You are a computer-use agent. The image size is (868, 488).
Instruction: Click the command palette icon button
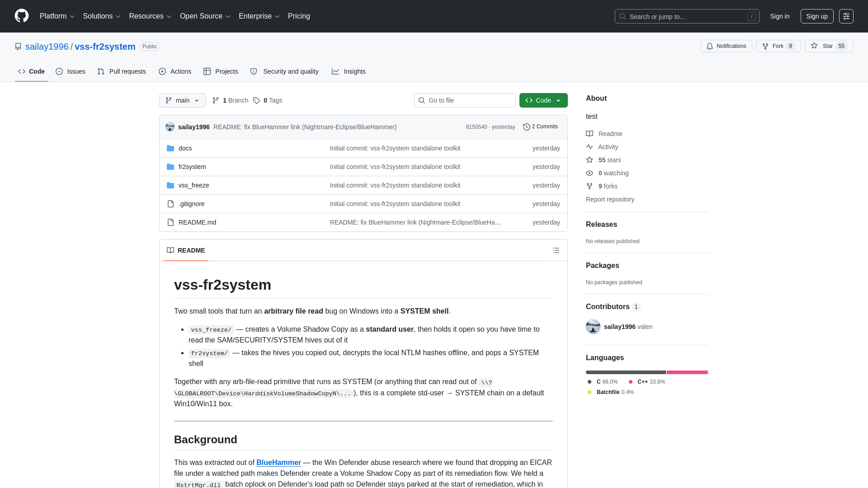(846, 16)
